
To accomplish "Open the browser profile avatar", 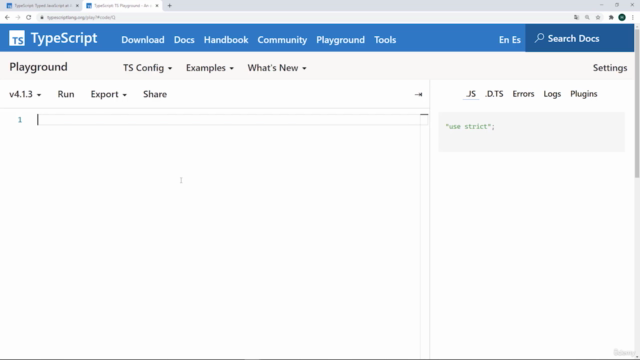I will 622,17.
